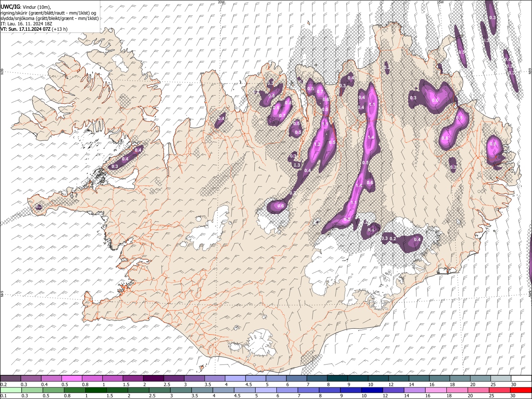Select the 'Vindur (10m)' header text

(36, 7)
